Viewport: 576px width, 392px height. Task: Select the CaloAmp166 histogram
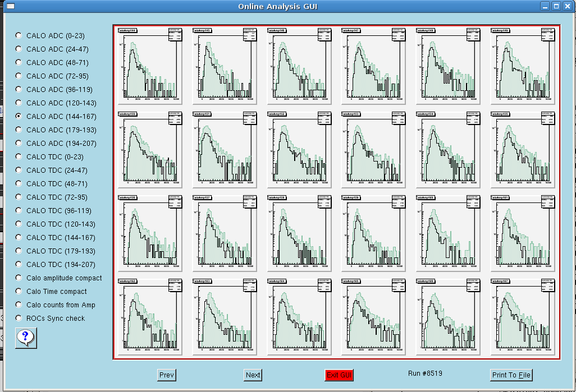(x=448, y=317)
